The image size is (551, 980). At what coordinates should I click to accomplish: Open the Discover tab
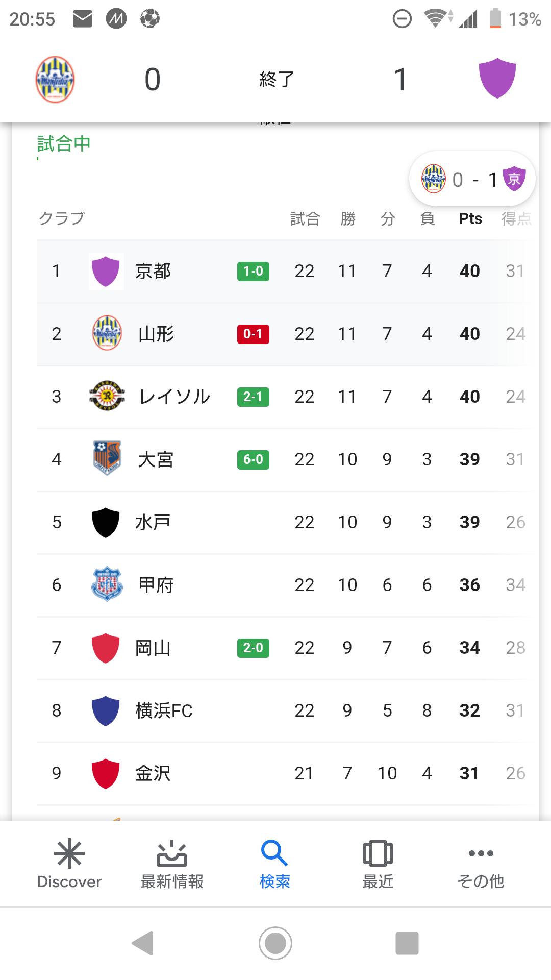tap(69, 864)
